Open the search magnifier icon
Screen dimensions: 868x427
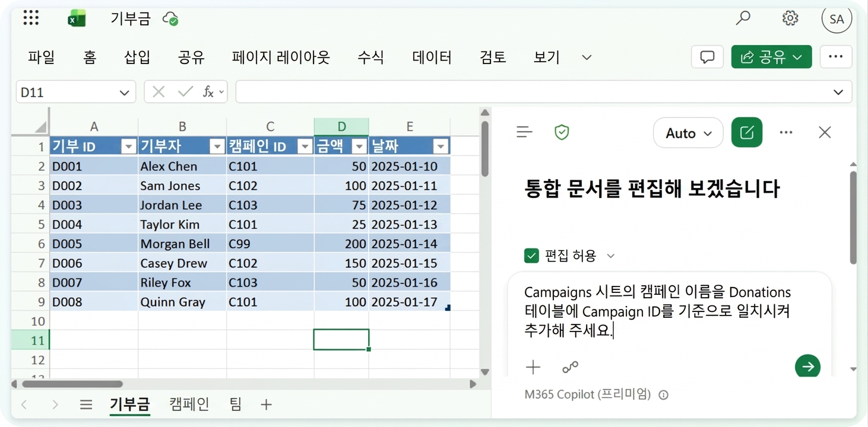(x=743, y=18)
